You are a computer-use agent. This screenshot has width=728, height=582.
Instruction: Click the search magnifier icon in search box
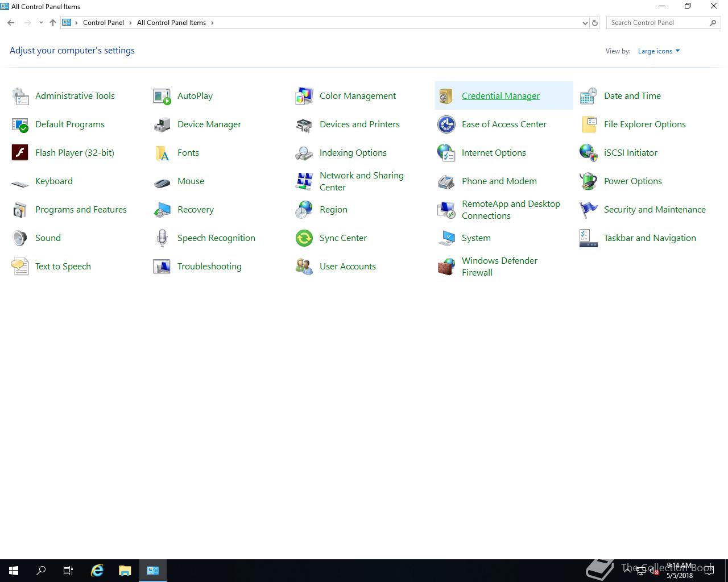click(x=713, y=23)
